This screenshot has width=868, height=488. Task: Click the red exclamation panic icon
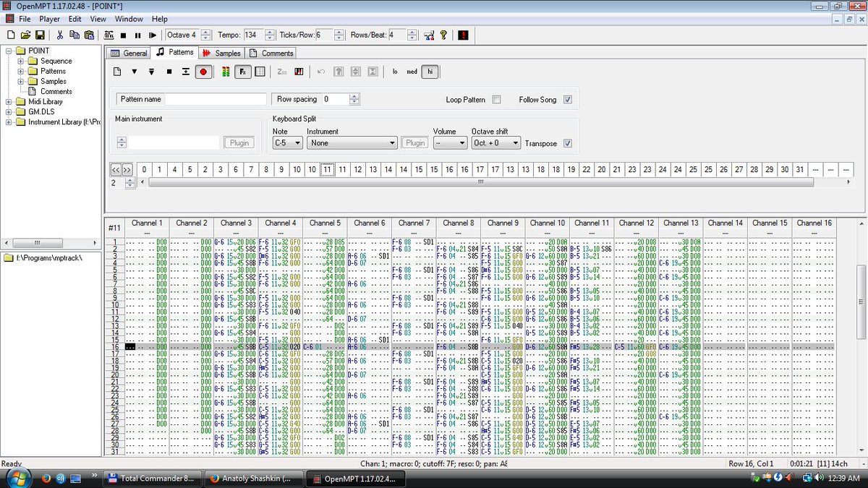click(463, 35)
